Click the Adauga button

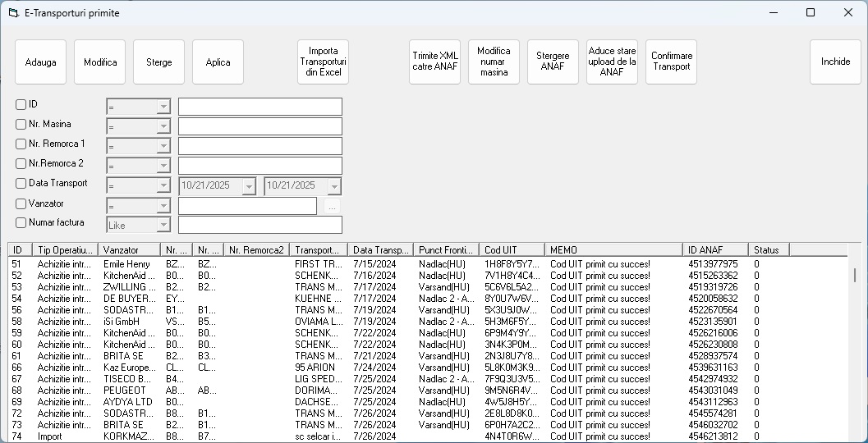[x=40, y=62]
